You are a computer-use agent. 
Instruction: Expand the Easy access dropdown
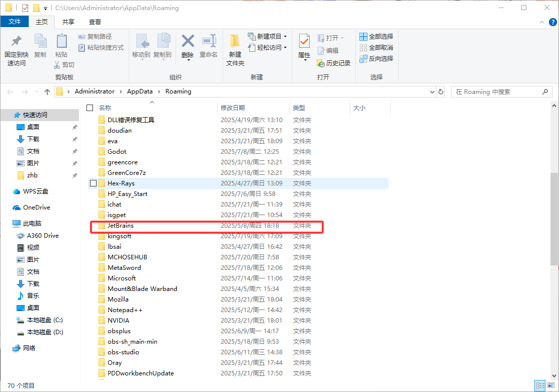coord(285,47)
